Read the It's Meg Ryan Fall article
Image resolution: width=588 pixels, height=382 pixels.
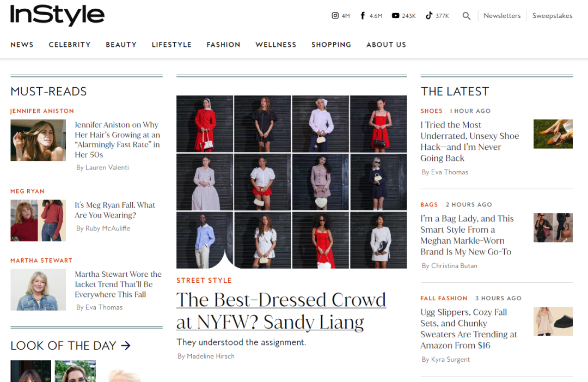pos(115,210)
